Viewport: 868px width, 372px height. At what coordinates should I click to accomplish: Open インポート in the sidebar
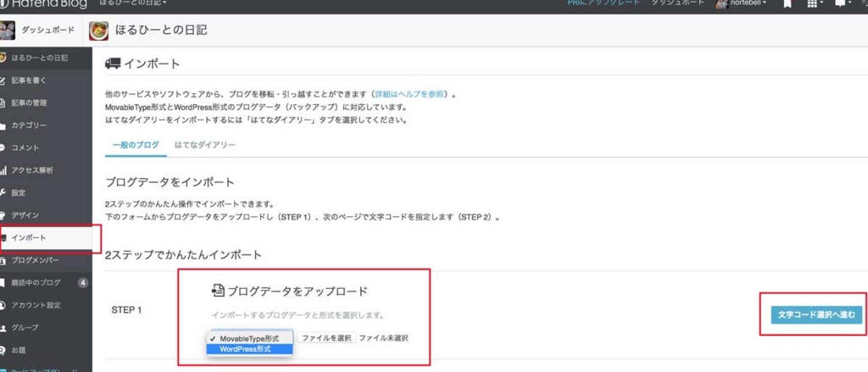click(47, 238)
